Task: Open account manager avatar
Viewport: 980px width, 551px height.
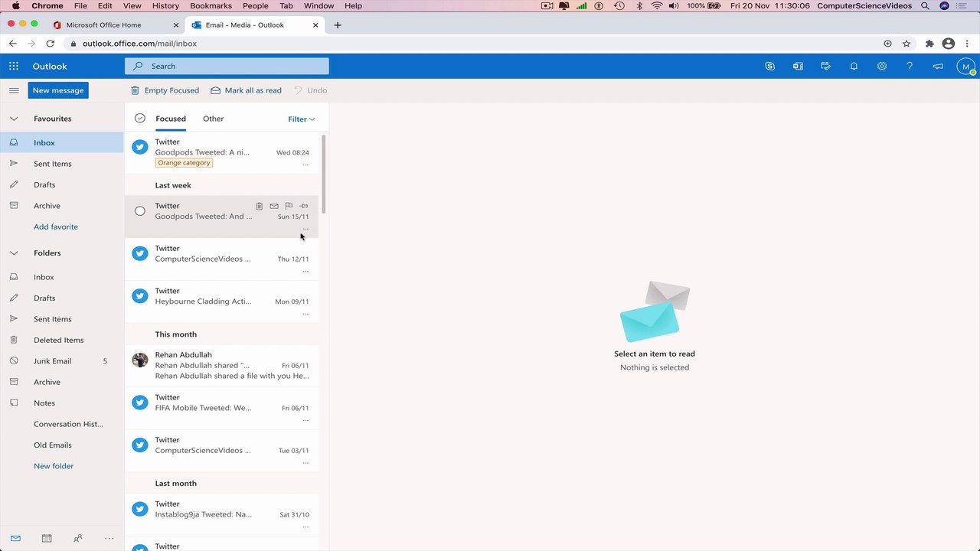Action: (x=965, y=67)
